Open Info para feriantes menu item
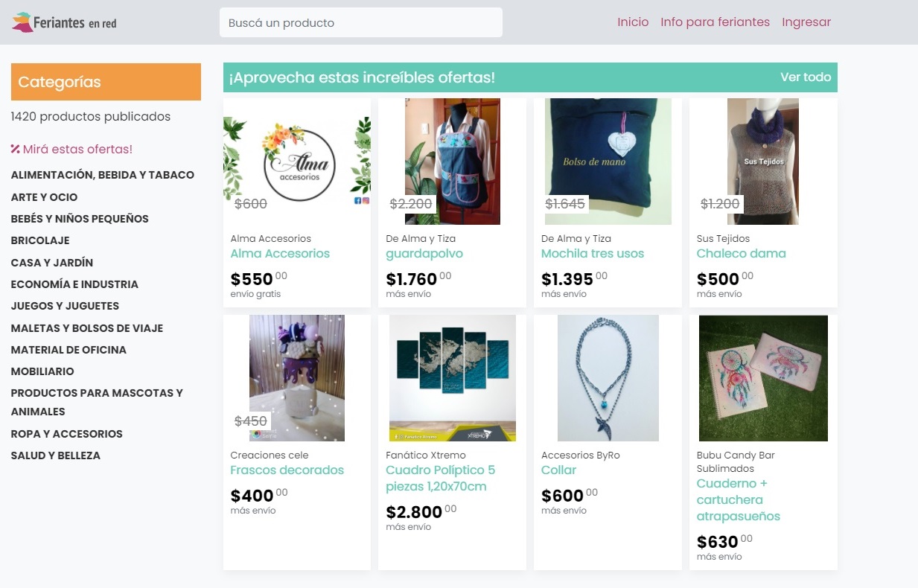Screen dimensions: 918x588 pos(715,22)
